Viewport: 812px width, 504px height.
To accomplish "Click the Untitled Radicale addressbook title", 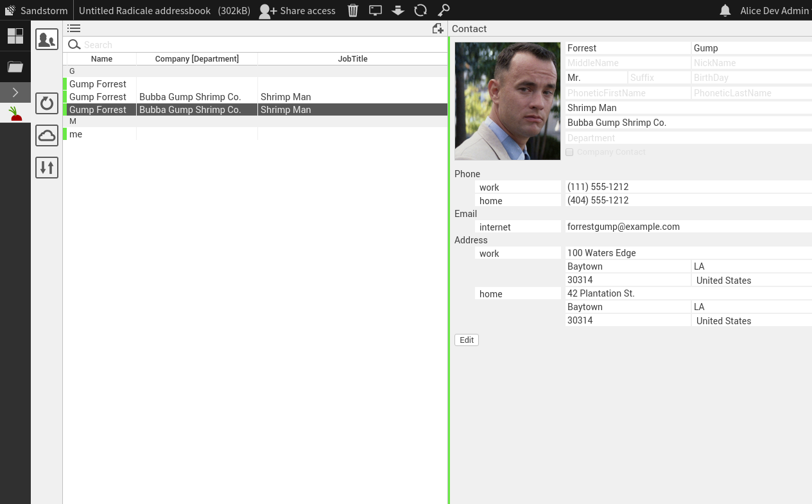I will tap(144, 10).
